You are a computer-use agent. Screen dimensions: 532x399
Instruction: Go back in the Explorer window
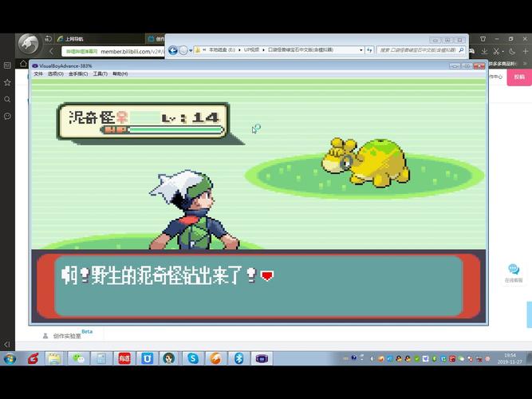173,50
